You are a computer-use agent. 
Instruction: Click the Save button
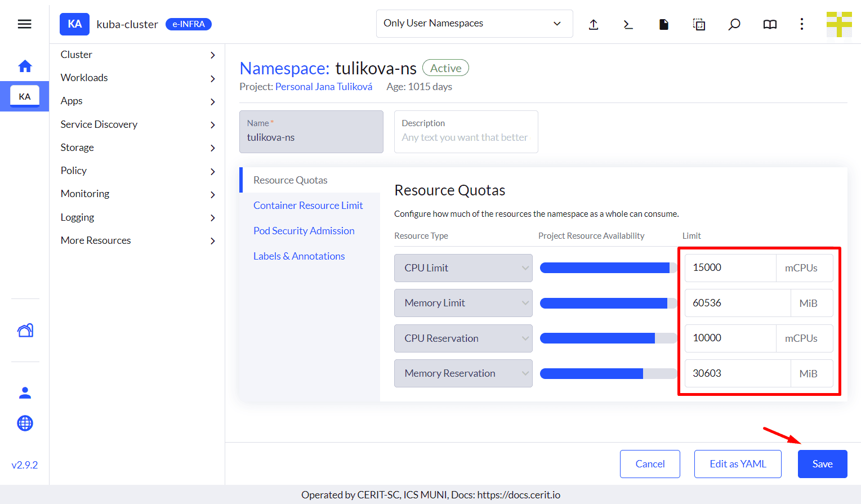(x=822, y=464)
